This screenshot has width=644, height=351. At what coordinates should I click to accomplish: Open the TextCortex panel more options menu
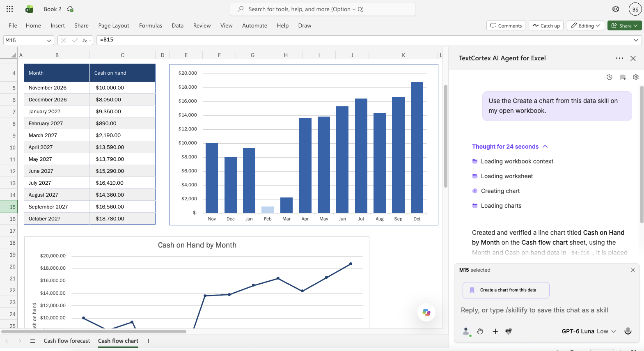(620, 58)
